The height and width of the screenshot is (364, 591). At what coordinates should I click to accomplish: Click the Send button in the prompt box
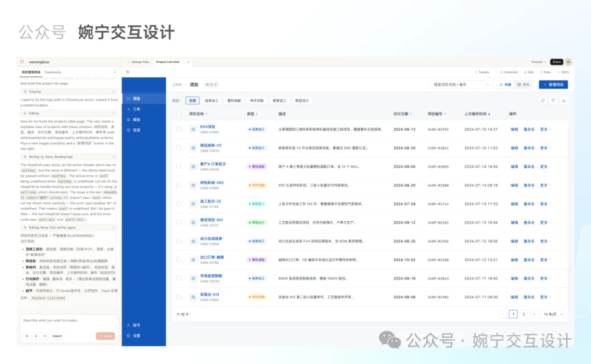106,336
